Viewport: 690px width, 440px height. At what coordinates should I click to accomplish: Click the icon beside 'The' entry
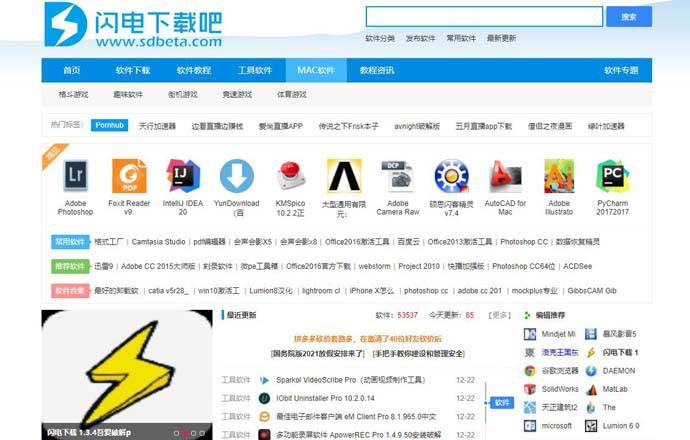point(591,408)
